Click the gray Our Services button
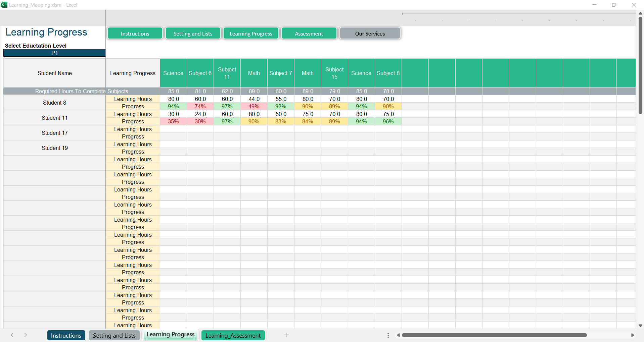Viewport: 644px width, 342px height. point(370,34)
